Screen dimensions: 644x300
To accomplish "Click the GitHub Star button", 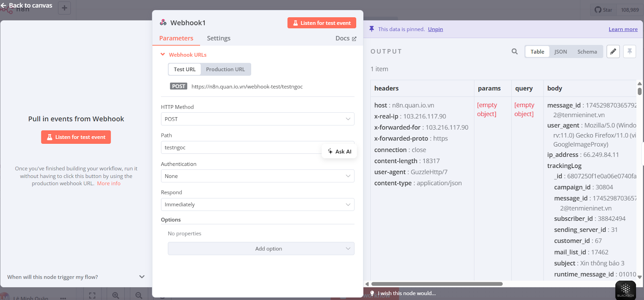I will pyautogui.click(x=603, y=10).
